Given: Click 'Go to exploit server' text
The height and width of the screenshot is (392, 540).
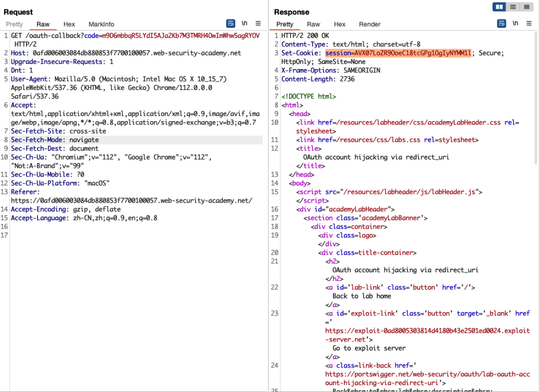Looking at the screenshot, I should [x=369, y=348].
